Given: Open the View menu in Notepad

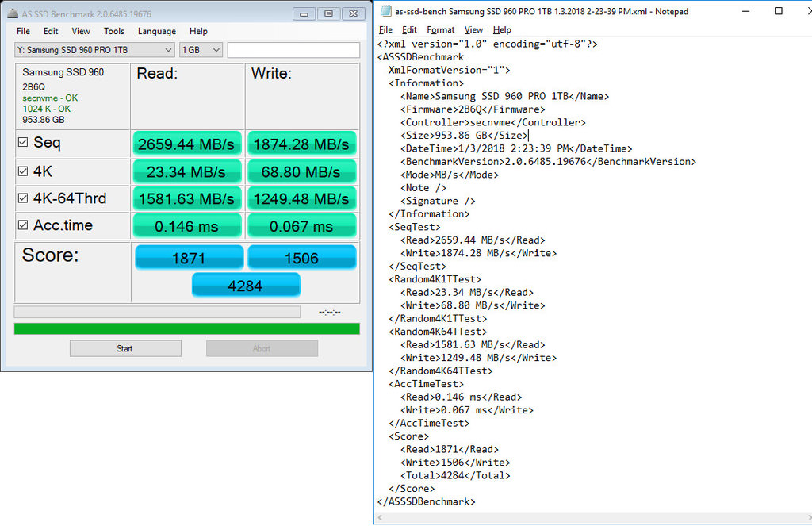Looking at the screenshot, I should tap(473, 30).
